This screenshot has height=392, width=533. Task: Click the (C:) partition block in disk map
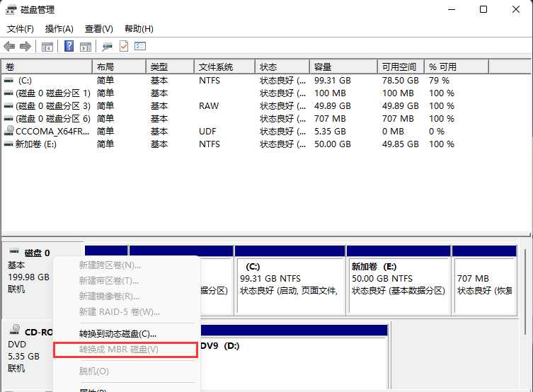pos(290,279)
